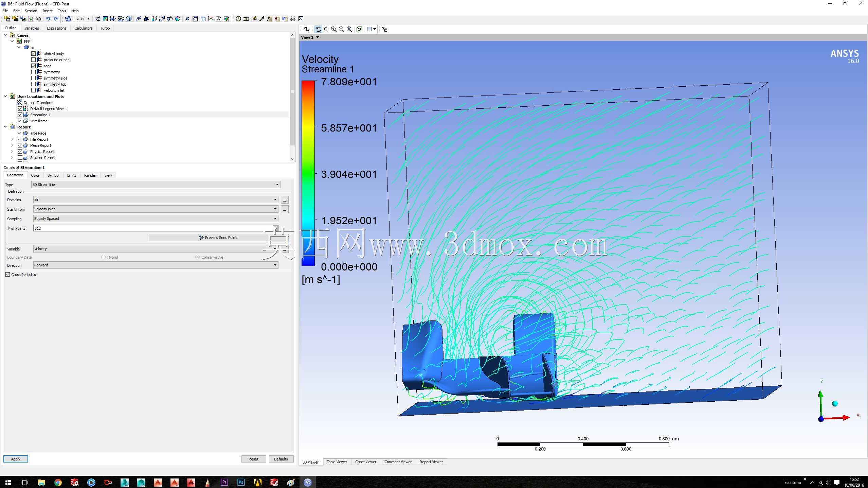
Task: Check the Solution Report checkbox
Action: [20, 158]
